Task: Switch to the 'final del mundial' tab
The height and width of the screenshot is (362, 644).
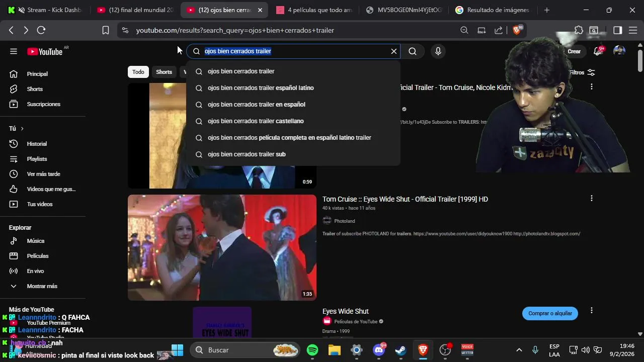Action: click(135, 10)
